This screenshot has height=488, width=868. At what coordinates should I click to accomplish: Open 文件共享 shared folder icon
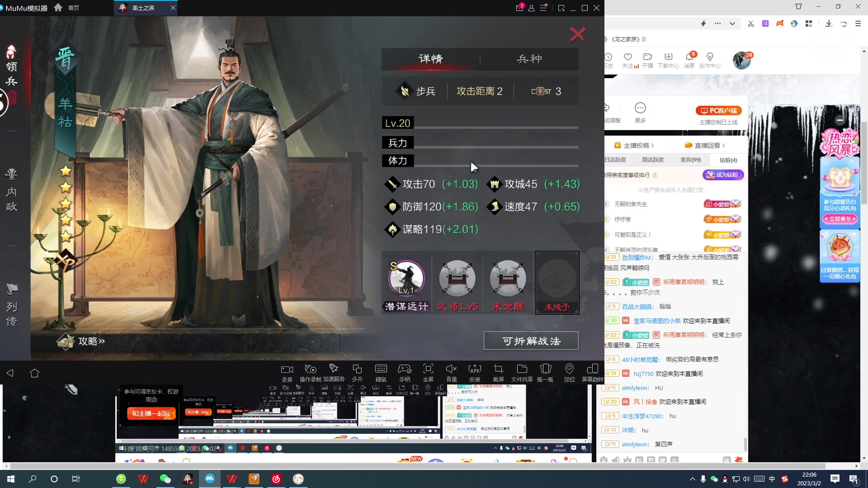coord(522,369)
